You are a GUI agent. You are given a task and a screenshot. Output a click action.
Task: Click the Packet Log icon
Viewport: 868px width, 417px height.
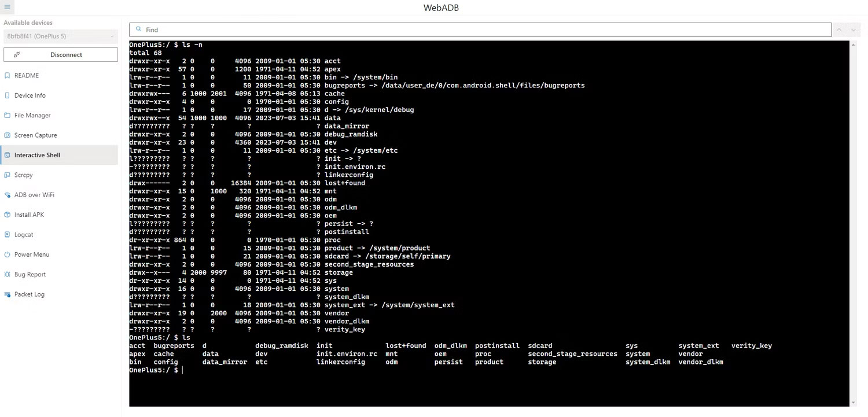pyautogui.click(x=7, y=294)
